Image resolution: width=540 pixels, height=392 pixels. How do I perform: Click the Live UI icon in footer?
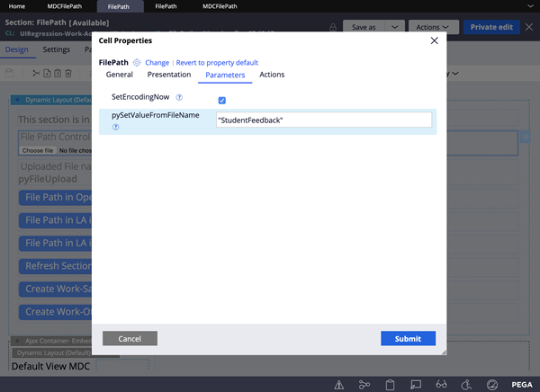415,384
